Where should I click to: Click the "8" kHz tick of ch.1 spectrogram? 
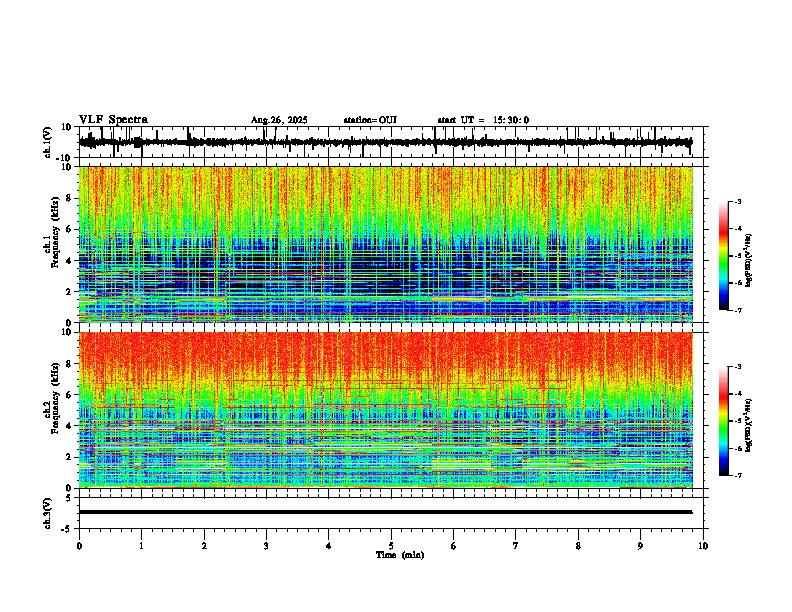69,198
